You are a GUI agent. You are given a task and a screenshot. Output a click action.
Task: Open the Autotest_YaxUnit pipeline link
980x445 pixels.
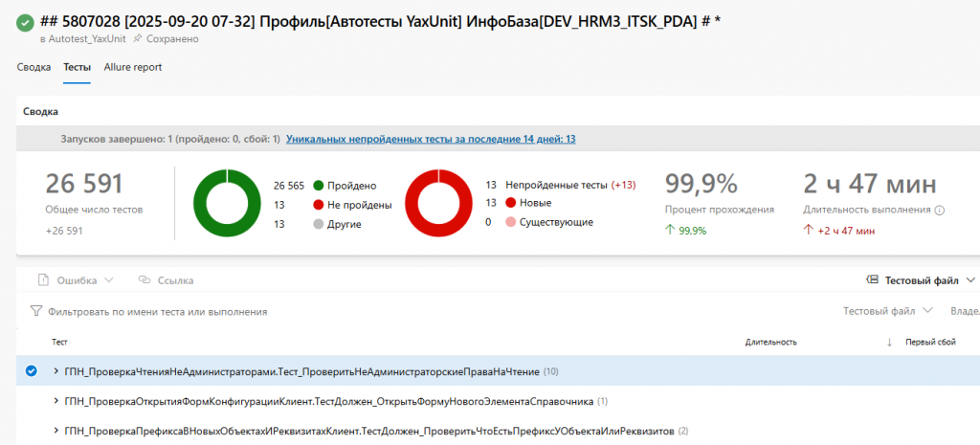point(87,38)
